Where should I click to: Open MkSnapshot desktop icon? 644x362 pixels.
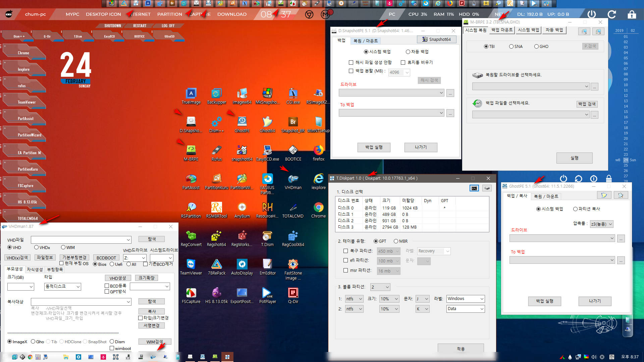[267, 96]
